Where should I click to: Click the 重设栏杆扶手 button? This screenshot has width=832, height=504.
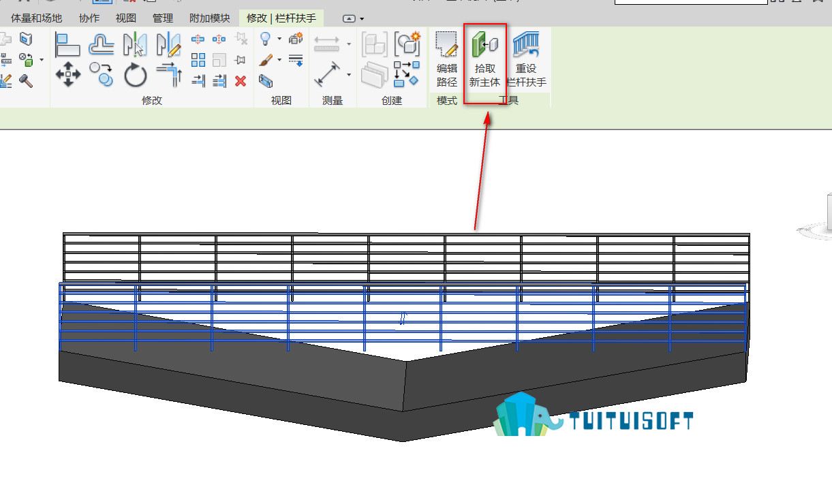526,60
